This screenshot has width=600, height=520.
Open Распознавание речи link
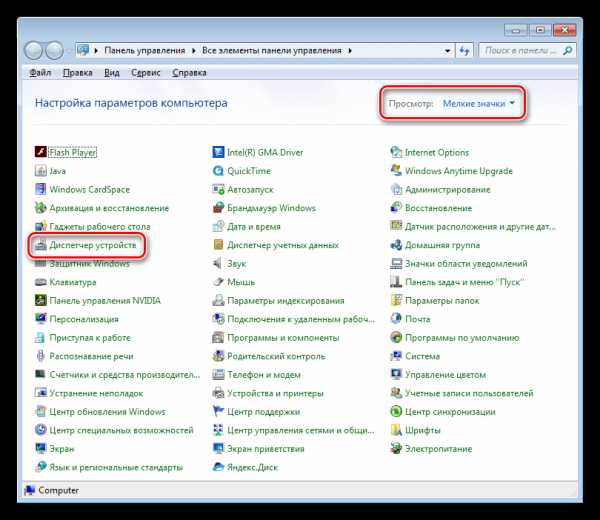tap(91, 356)
